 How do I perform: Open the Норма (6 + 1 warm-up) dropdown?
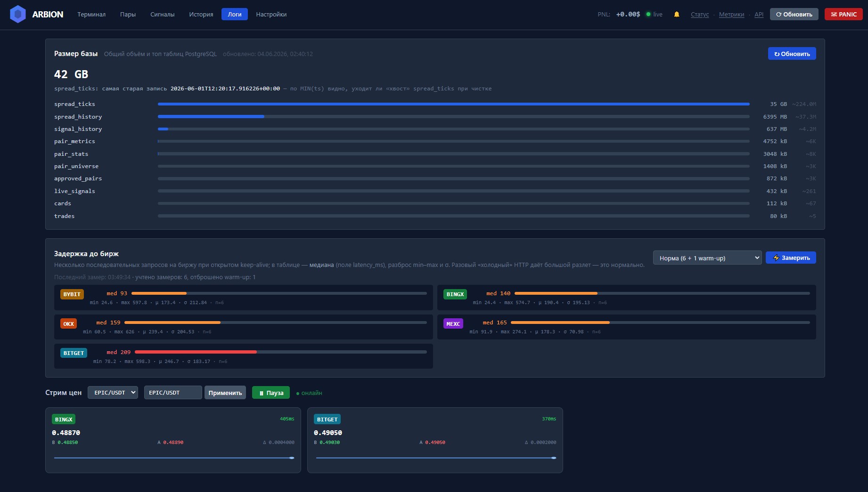coord(707,258)
